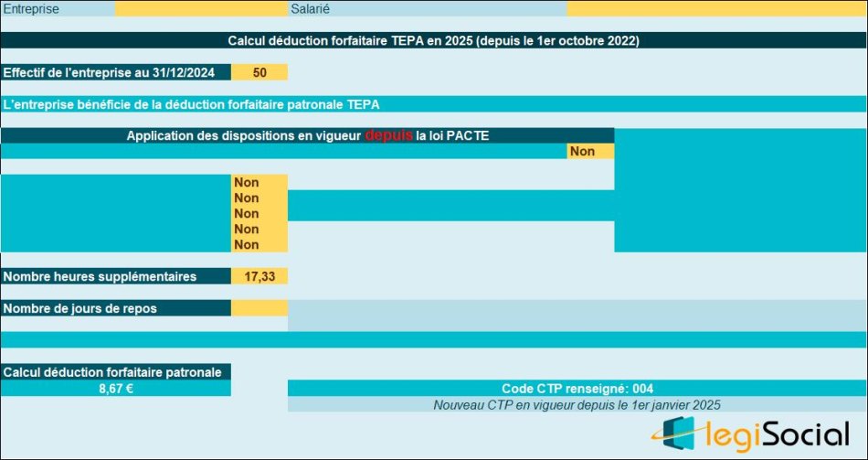This screenshot has width=868, height=460.
Task: Select the yellow Entreprise name input cell
Action: [x=201, y=8]
